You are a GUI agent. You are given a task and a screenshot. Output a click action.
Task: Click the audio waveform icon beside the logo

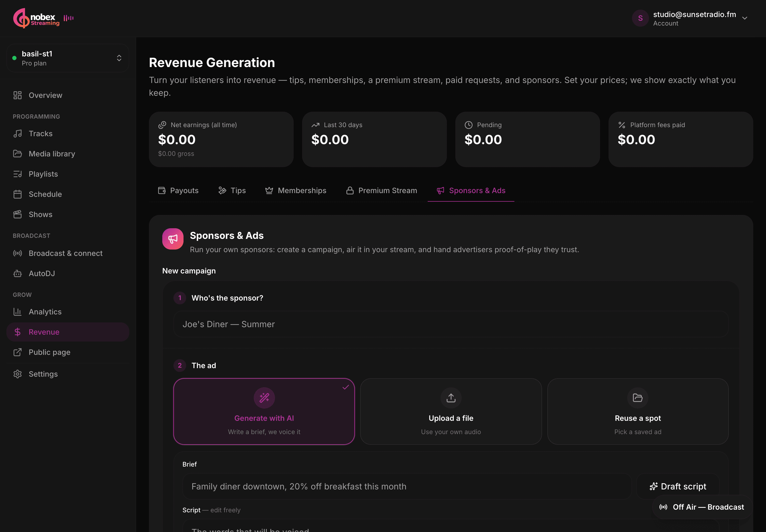pyautogui.click(x=69, y=18)
